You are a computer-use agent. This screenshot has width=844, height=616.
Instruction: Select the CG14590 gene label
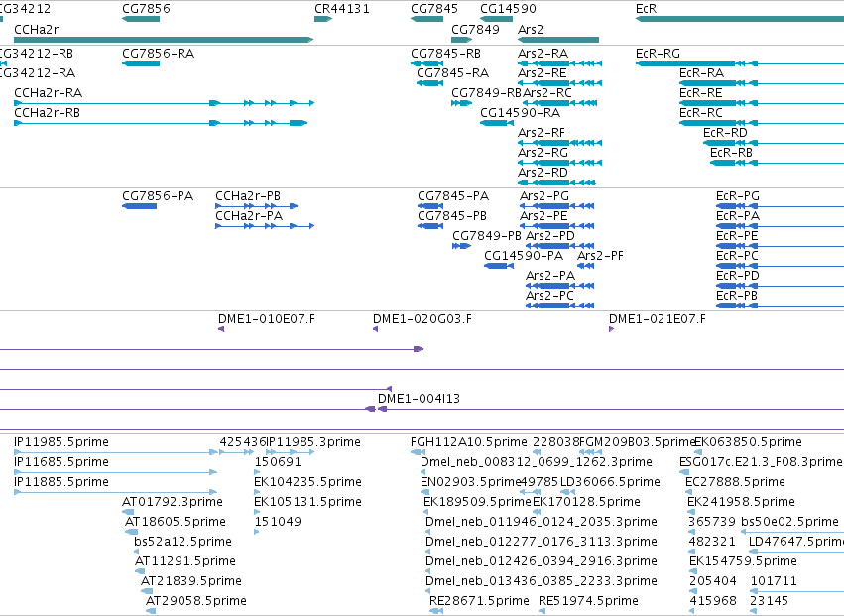(x=508, y=9)
